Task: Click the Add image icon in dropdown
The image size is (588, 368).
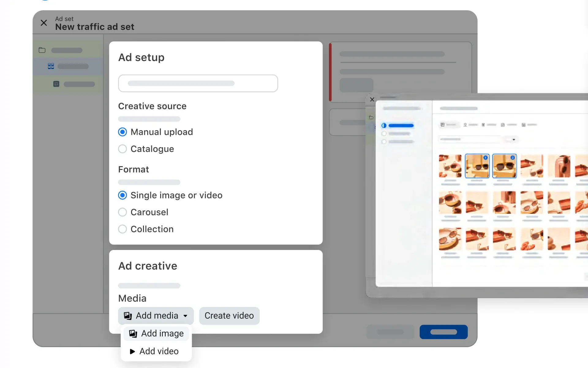Action: coord(133,334)
